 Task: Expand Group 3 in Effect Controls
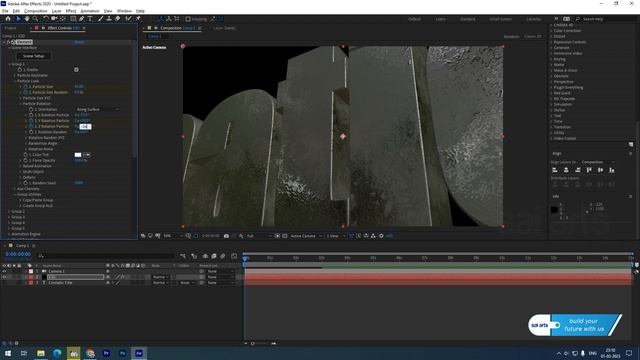9,217
